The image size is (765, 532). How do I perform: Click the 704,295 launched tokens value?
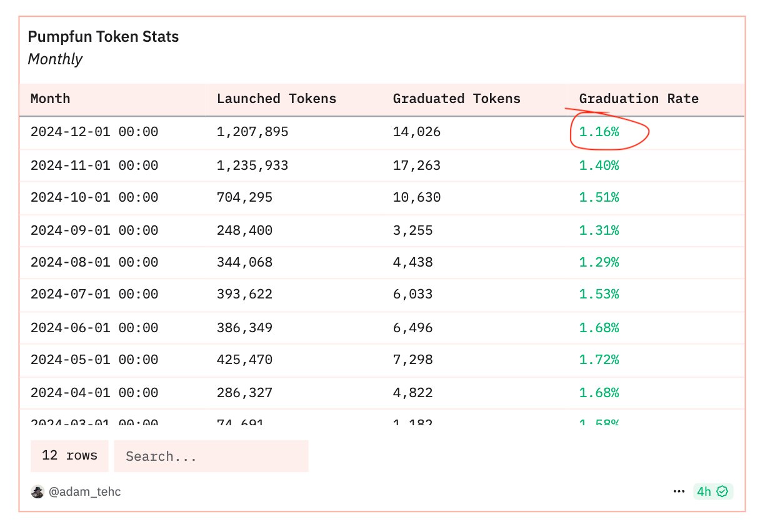point(244,198)
